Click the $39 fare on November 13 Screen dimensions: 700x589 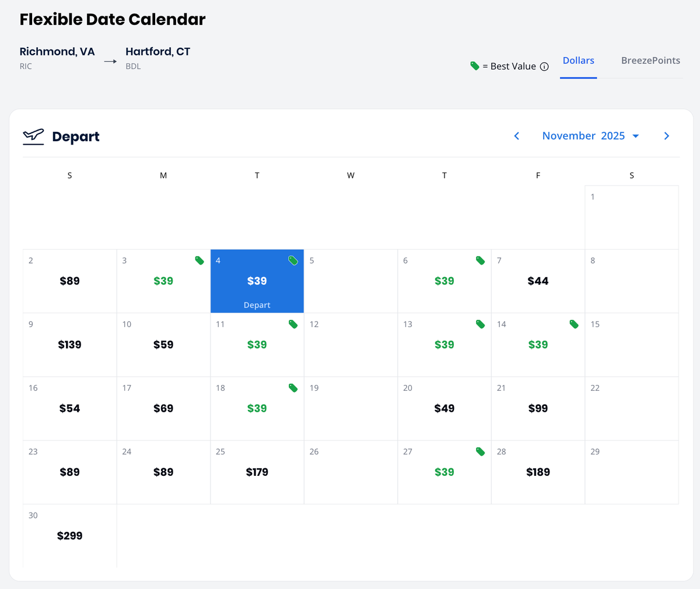pyautogui.click(x=444, y=345)
